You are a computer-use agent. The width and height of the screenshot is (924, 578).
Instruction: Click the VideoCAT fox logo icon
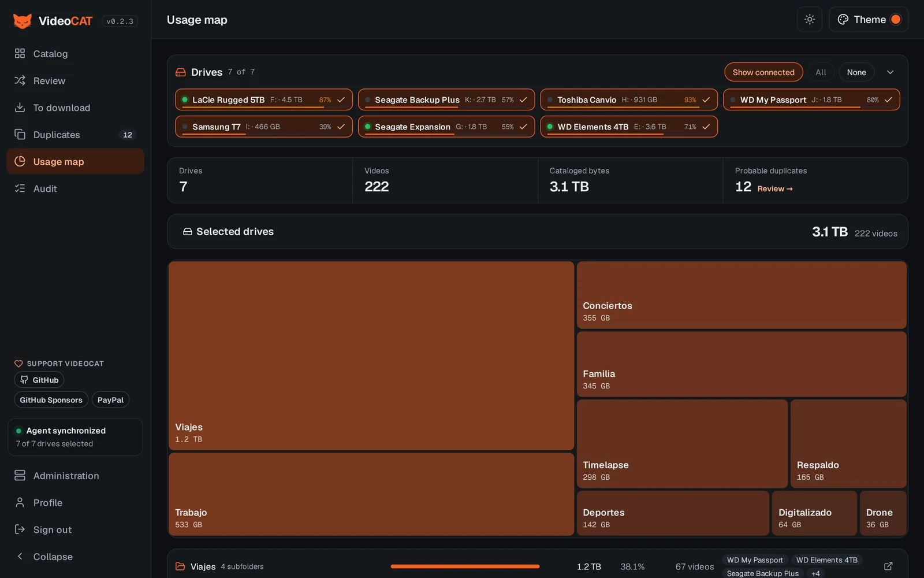pos(23,21)
